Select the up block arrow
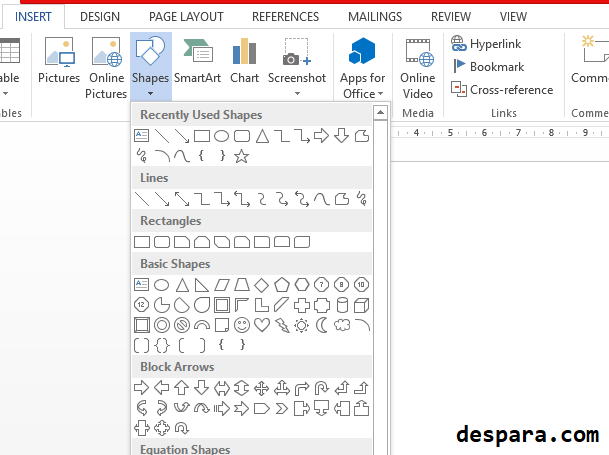Image resolution: width=609 pixels, height=455 pixels. [x=181, y=388]
